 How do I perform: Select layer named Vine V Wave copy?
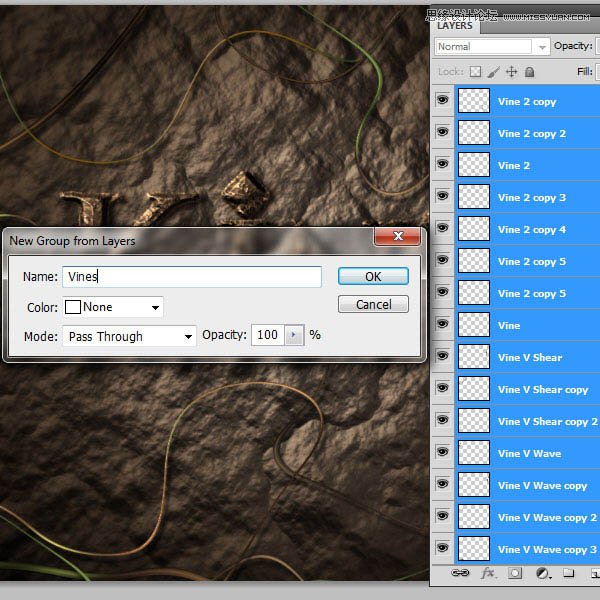pos(528,486)
